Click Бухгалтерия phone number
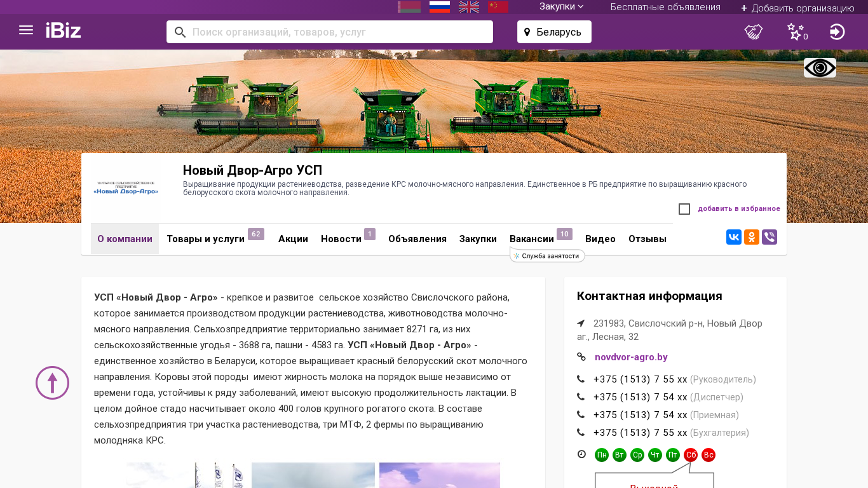Image resolution: width=868 pixels, height=488 pixels. click(x=641, y=433)
